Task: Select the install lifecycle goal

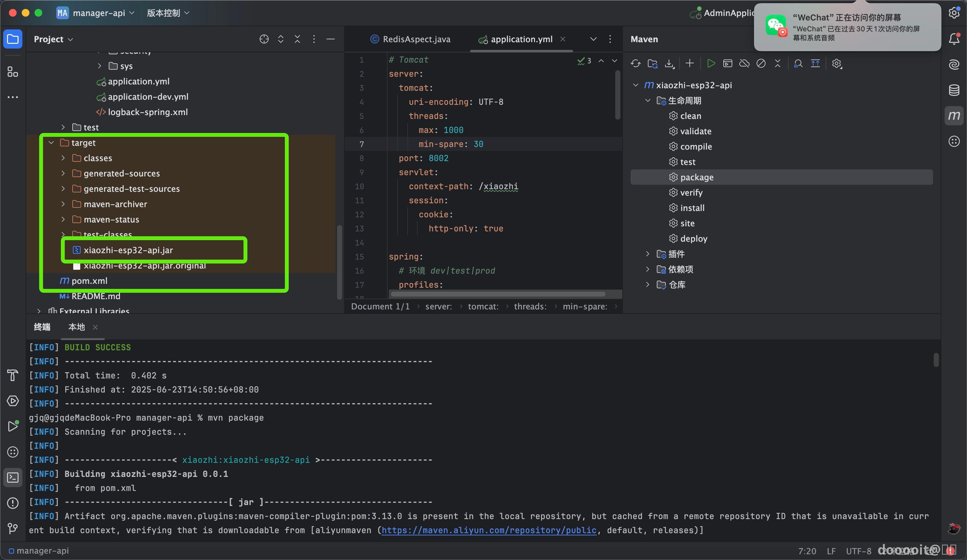Action: point(692,208)
